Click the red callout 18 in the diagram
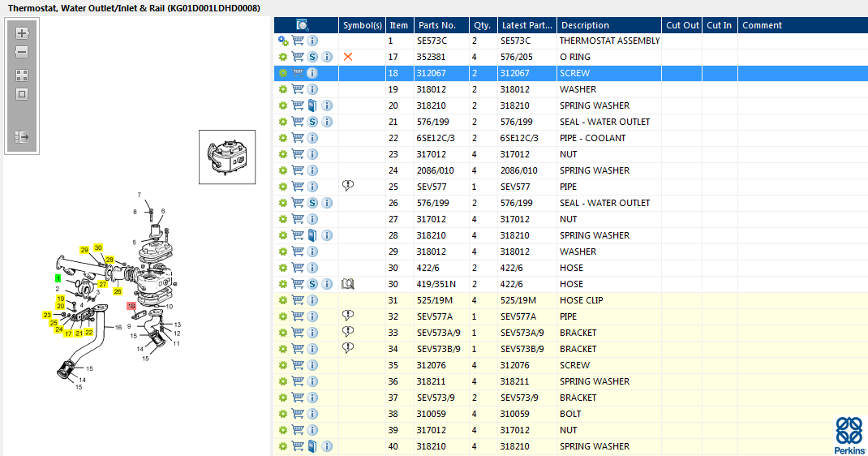868x456 pixels. point(131,306)
